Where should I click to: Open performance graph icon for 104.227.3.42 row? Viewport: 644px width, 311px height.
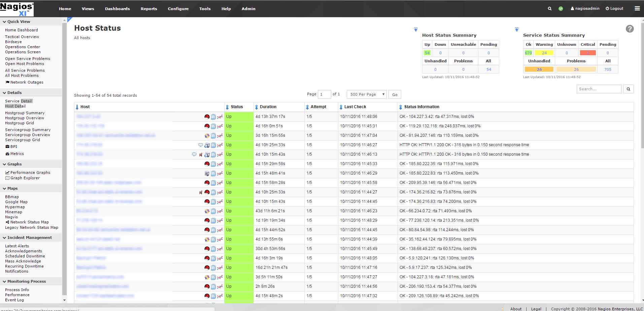coord(220,117)
